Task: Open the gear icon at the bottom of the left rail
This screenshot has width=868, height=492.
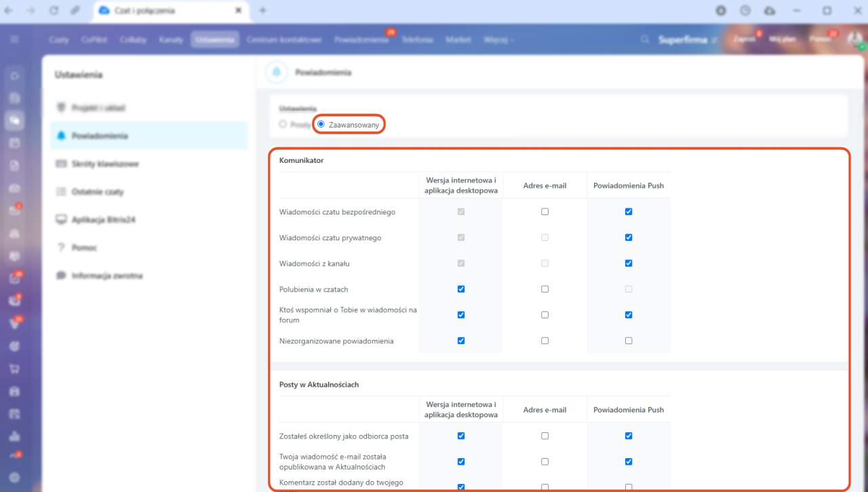Action: click(14, 478)
